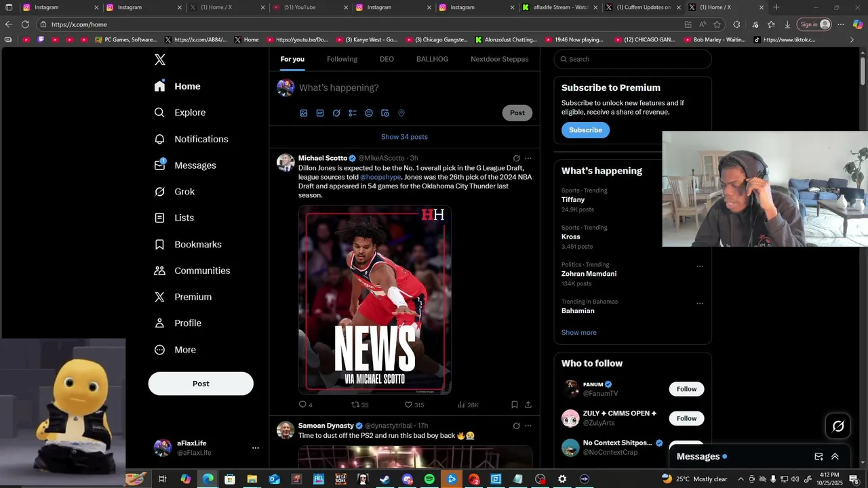Open More menu in sidebar

coord(175,350)
